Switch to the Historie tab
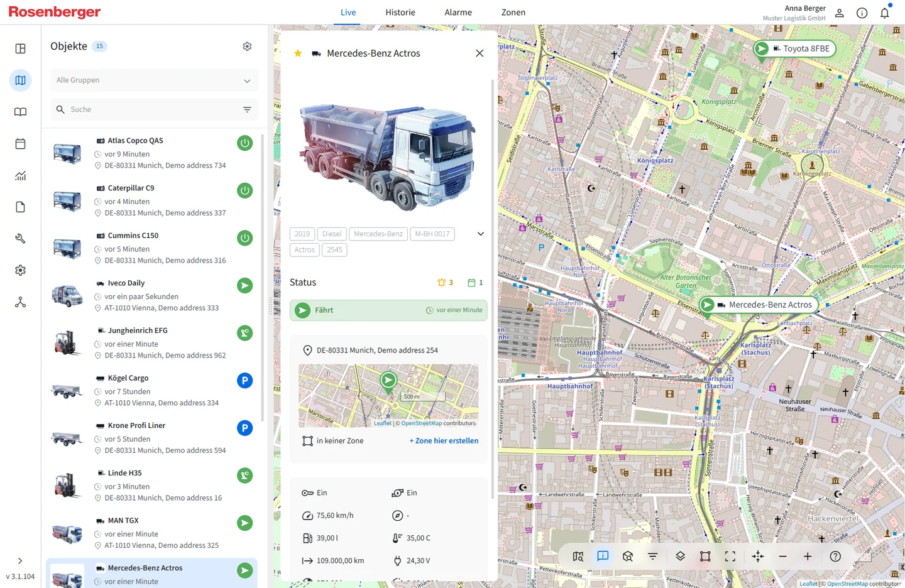The width and height of the screenshot is (905, 588). pyautogui.click(x=400, y=13)
